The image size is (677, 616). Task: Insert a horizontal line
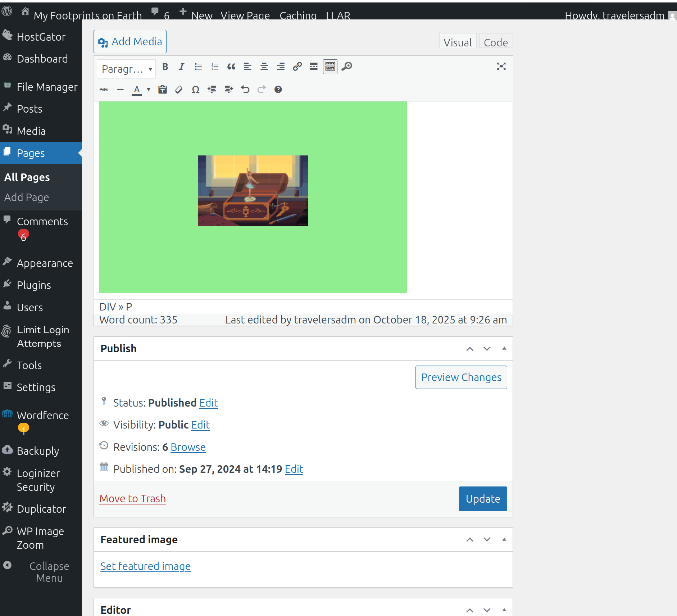point(121,90)
